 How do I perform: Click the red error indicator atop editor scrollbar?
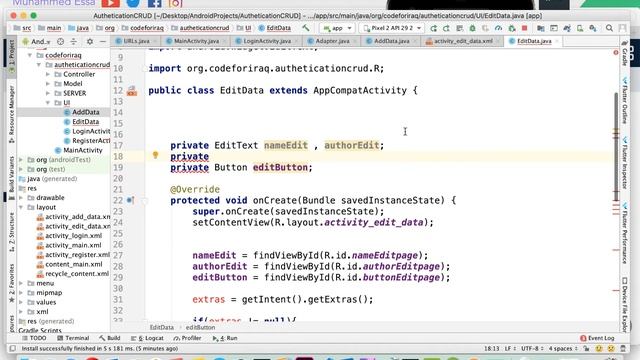click(x=616, y=52)
